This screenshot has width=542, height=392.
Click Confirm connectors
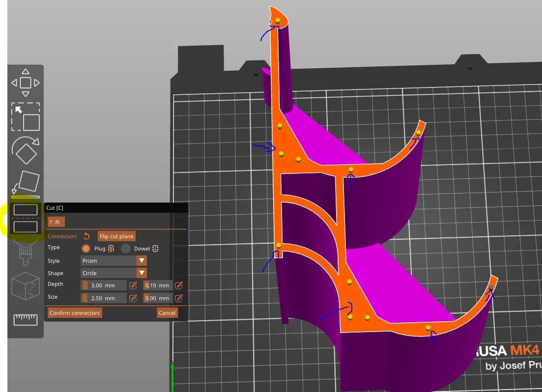[75, 313]
